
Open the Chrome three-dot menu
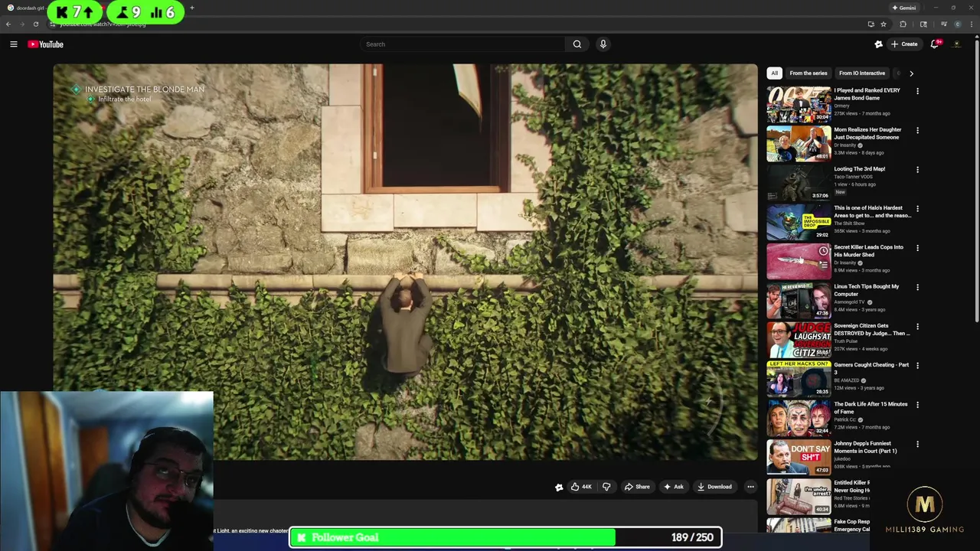click(972, 24)
